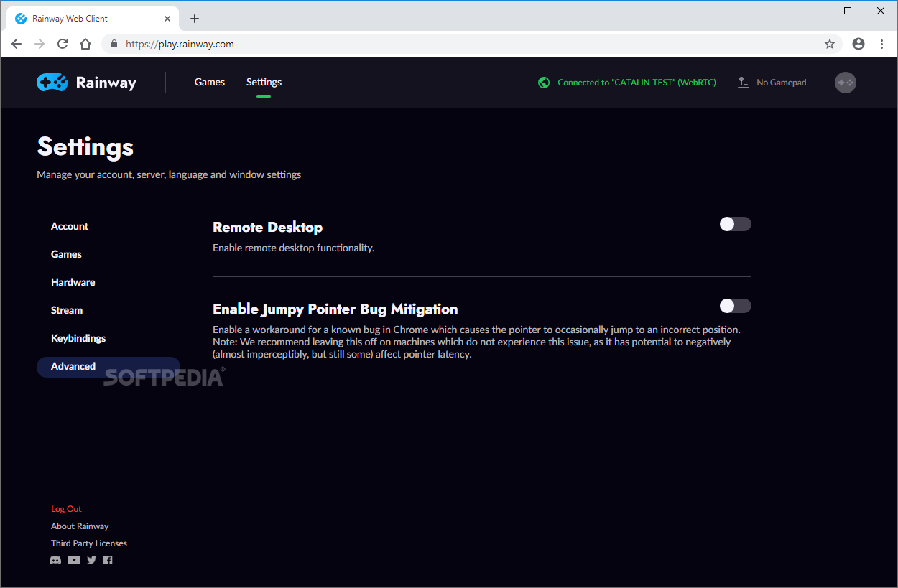898x588 pixels.
Task: Go forward in browser history
Action: pos(40,44)
